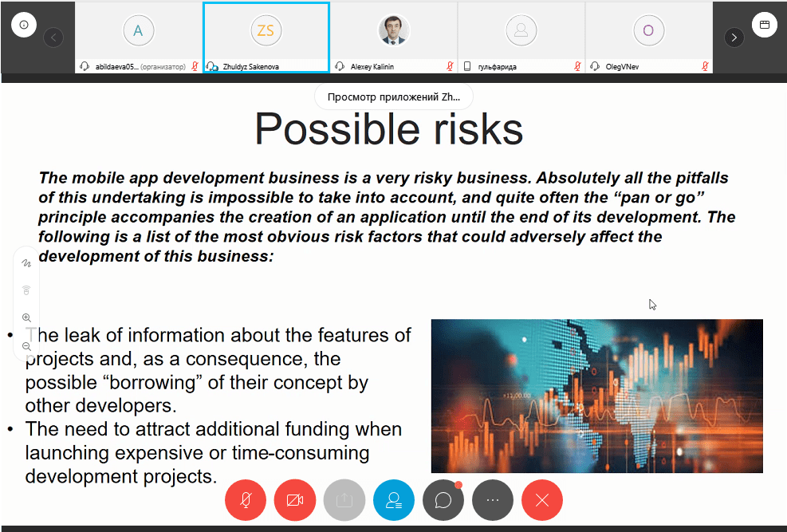
Task: Select гульфарида participant tile
Action: point(521,37)
